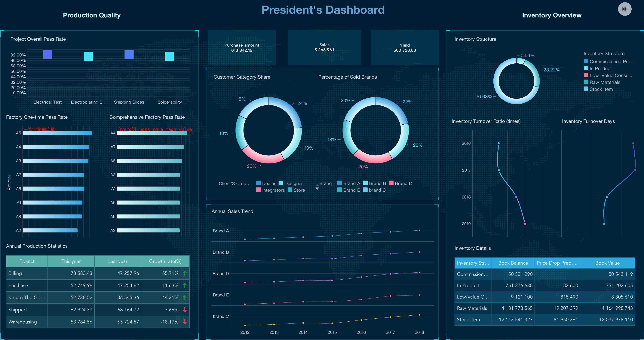Toggle Stock Item inventory legend
The width and height of the screenshot is (644, 340).
pos(598,89)
